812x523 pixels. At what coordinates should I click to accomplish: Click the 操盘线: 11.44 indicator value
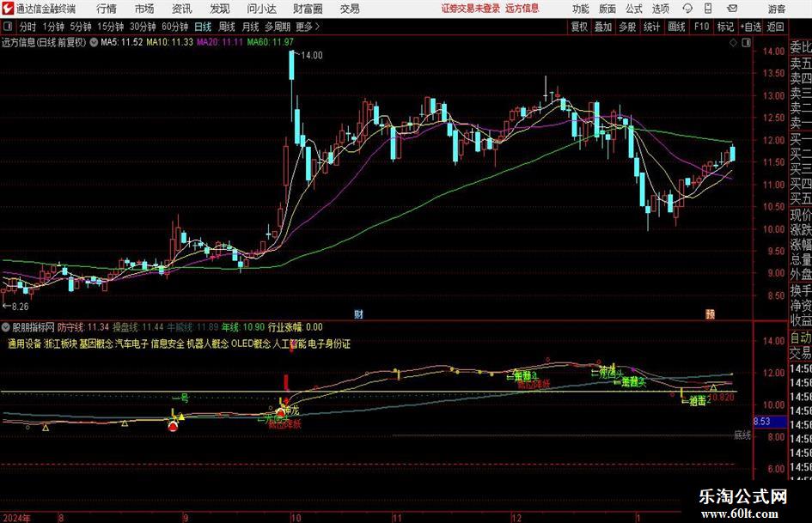[137, 327]
